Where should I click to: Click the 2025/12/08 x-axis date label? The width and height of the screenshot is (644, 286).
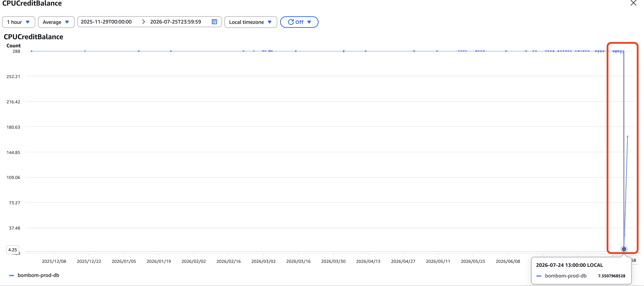point(54,261)
